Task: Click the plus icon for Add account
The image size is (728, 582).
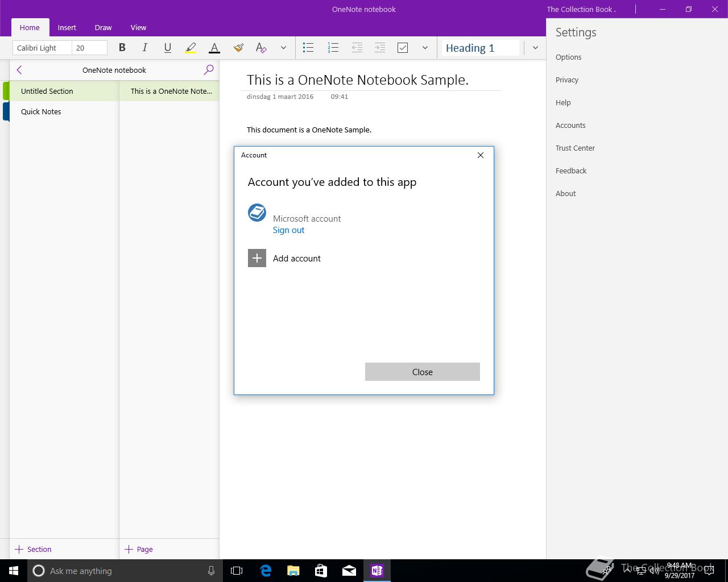Action: click(257, 258)
